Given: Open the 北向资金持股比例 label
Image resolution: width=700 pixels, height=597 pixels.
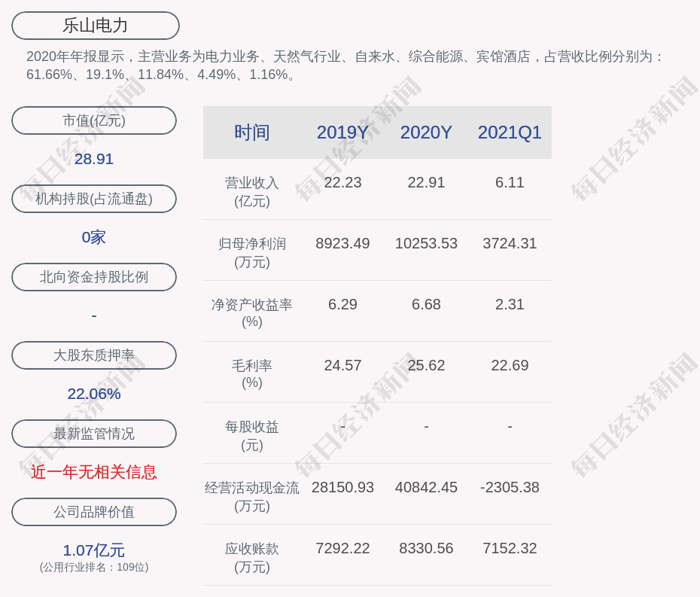Looking at the screenshot, I should (x=94, y=277).
